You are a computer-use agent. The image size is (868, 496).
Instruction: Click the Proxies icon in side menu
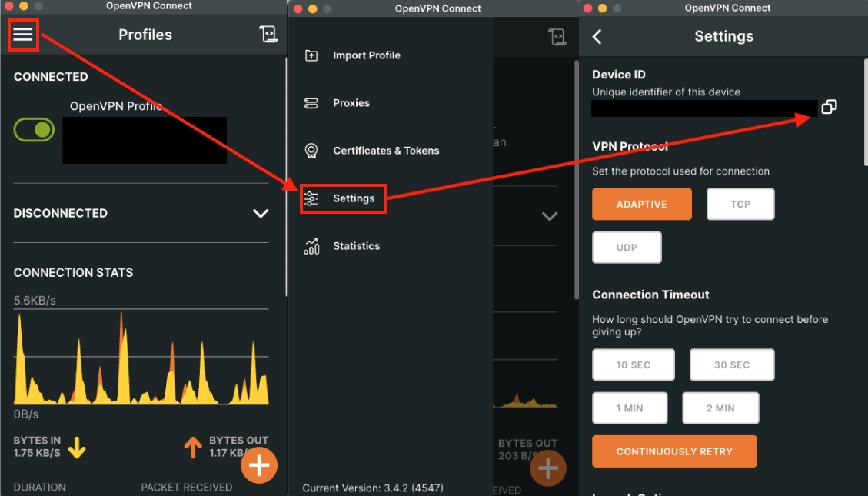coord(311,103)
